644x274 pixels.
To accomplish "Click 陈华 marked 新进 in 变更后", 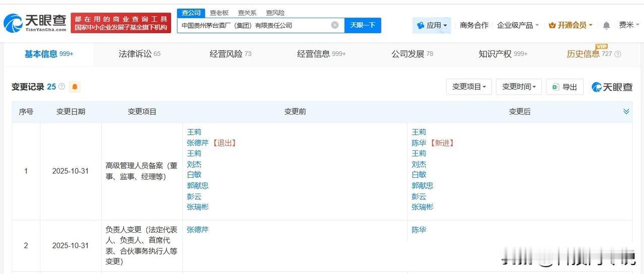I will (419, 143).
